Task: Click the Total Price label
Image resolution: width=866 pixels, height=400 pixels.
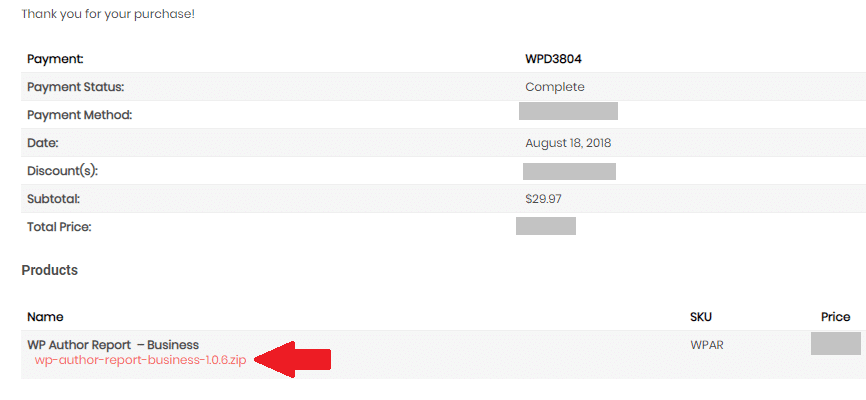Action: click(x=59, y=227)
